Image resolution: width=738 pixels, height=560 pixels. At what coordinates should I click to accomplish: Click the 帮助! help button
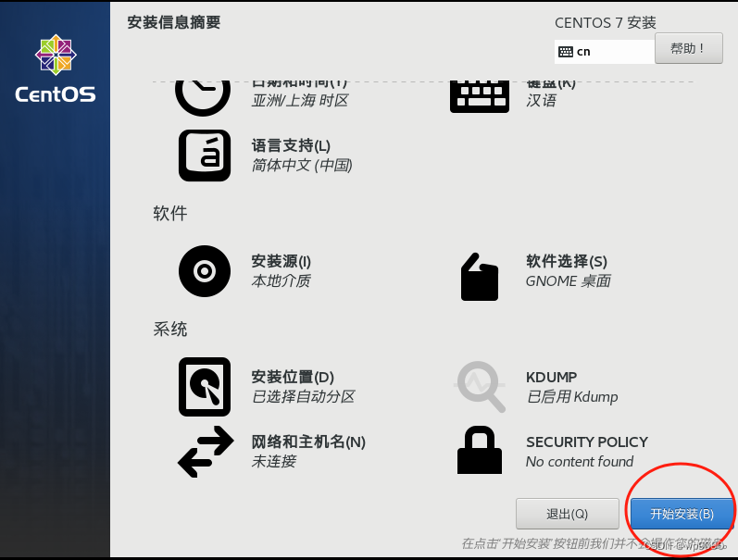pyautogui.click(x=689, y=48)
